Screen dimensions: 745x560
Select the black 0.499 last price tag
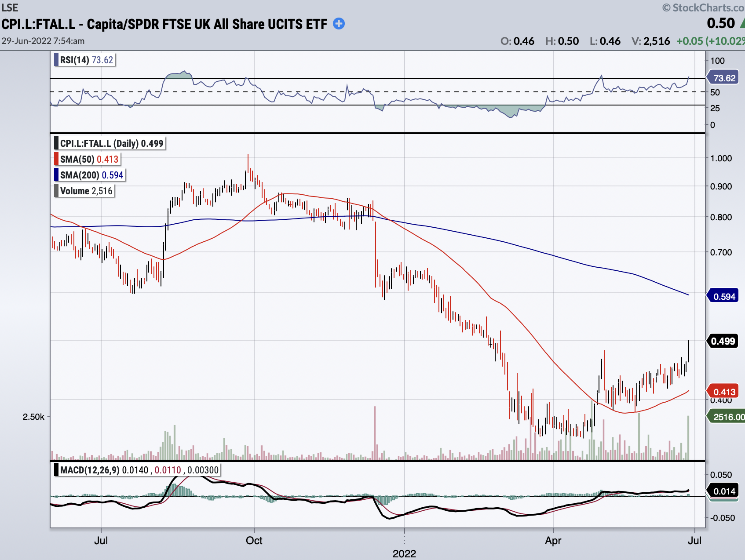point(723,341)
